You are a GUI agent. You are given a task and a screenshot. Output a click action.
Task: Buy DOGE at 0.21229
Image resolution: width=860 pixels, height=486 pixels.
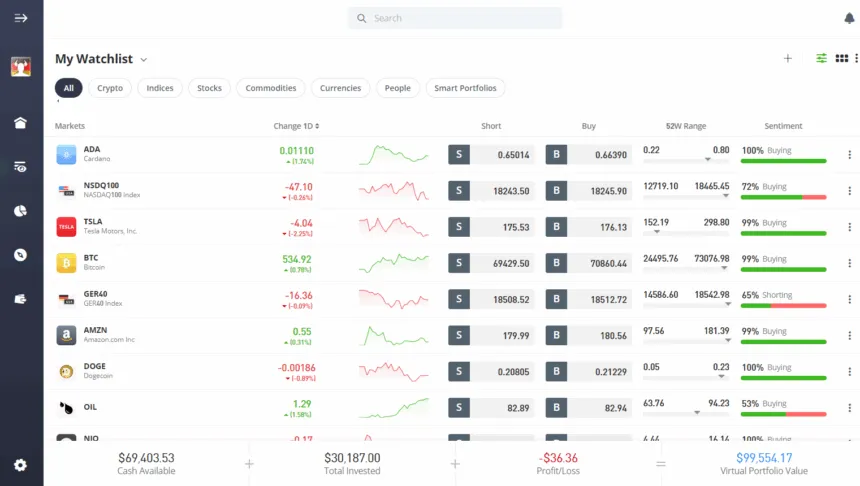point(589,371)
